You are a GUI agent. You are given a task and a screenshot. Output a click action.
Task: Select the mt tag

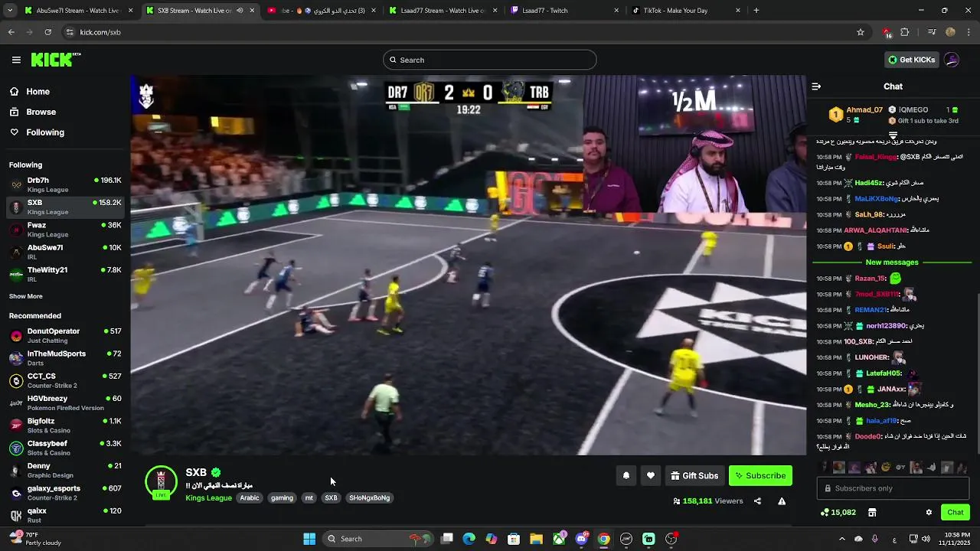[309, 497]
